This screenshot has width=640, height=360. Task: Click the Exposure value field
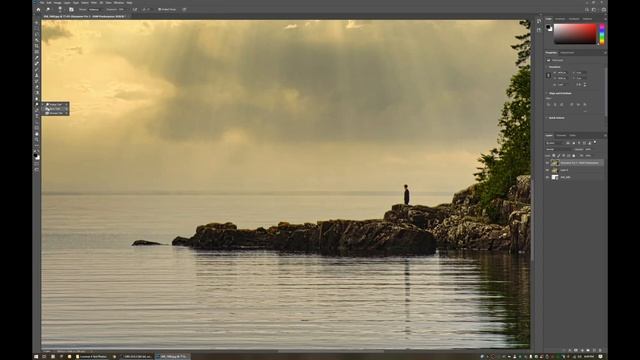tap(121, 9)
